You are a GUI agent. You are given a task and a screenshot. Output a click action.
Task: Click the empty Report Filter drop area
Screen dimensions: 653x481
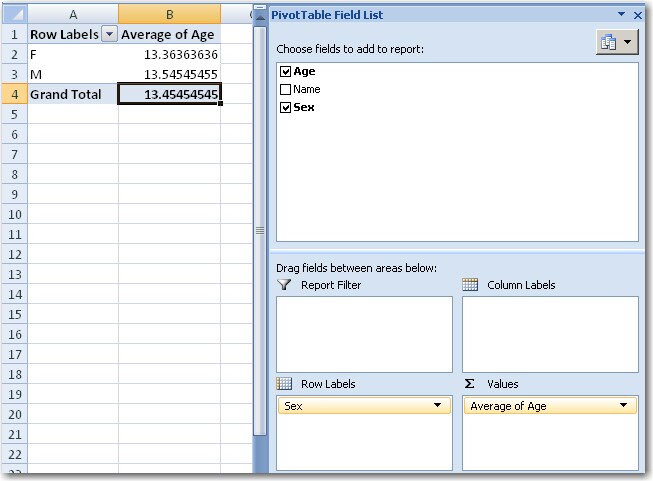point(364,334)
